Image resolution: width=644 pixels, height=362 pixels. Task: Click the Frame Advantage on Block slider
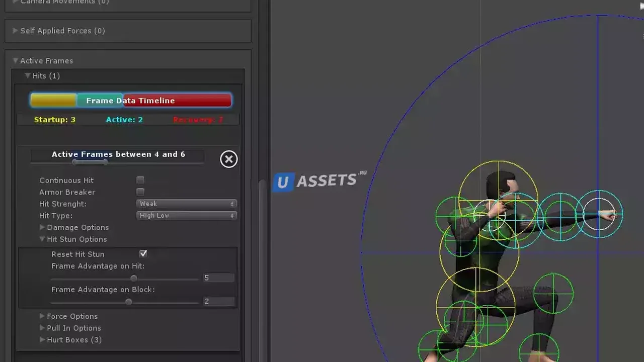pos(125,302)
